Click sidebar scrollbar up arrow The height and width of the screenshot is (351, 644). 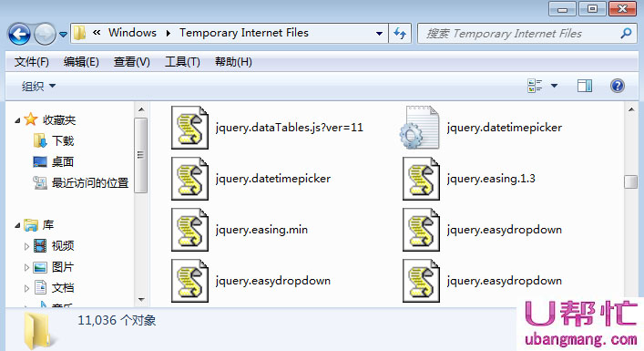[141, 109]
